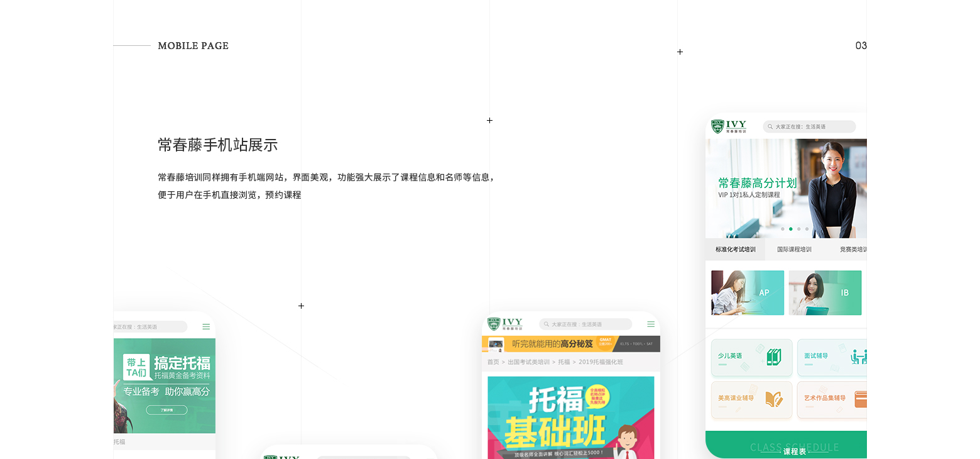This screenshot has width=980, height=459.
Task: Focus the search field in the left phone
Action: [150, 327]
